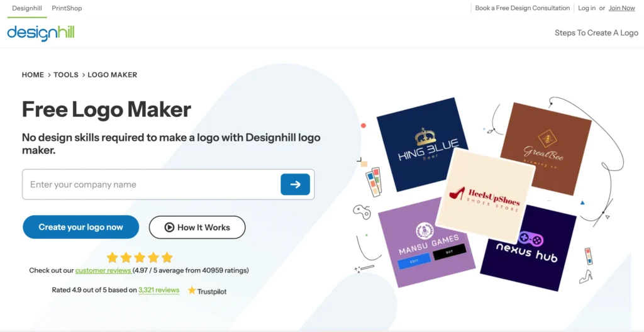
Task: Open the customer reviews link
Action: click(104, 270)
